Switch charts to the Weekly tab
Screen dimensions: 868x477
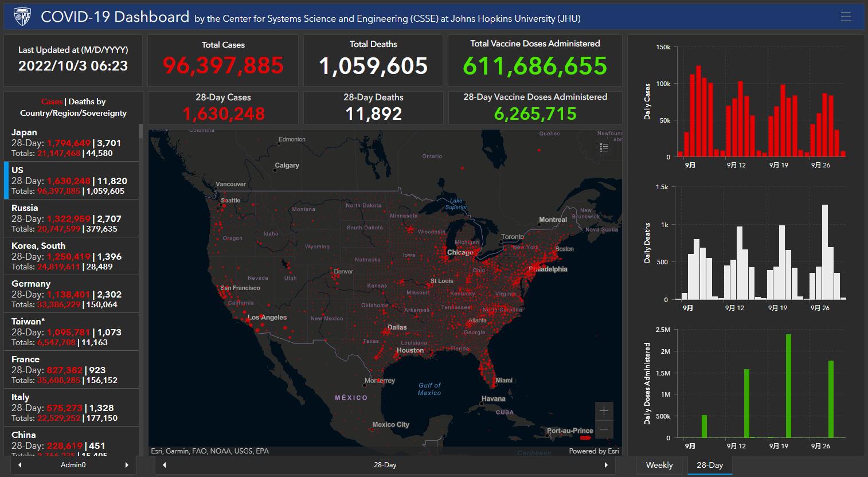click(659, 465)
